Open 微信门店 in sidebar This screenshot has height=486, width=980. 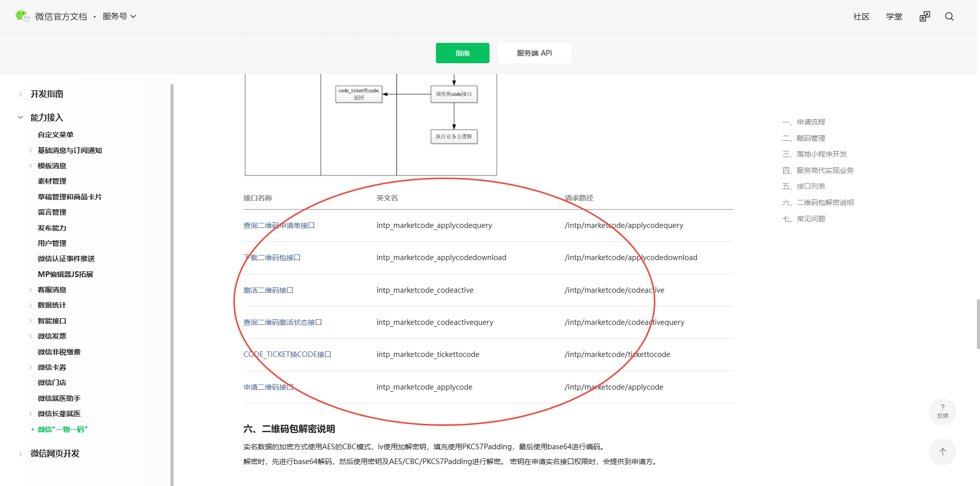click(52, 382)
